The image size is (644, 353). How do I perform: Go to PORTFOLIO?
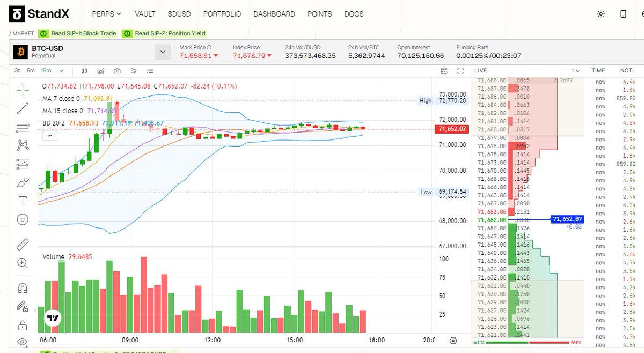222,14
